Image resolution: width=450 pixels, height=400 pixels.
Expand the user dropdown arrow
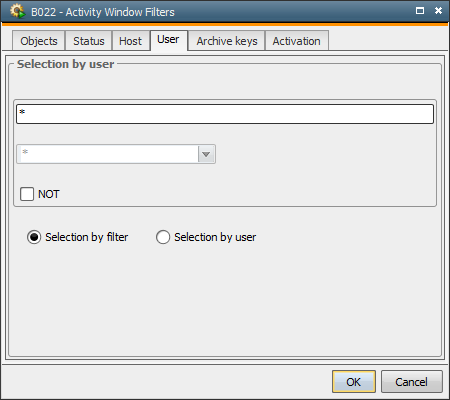click(x=206, y=154)
